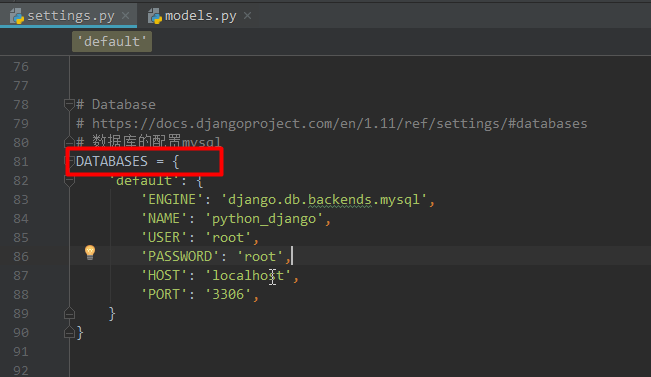Click the Python file icon on settings.py tab

tap(17, 16)
